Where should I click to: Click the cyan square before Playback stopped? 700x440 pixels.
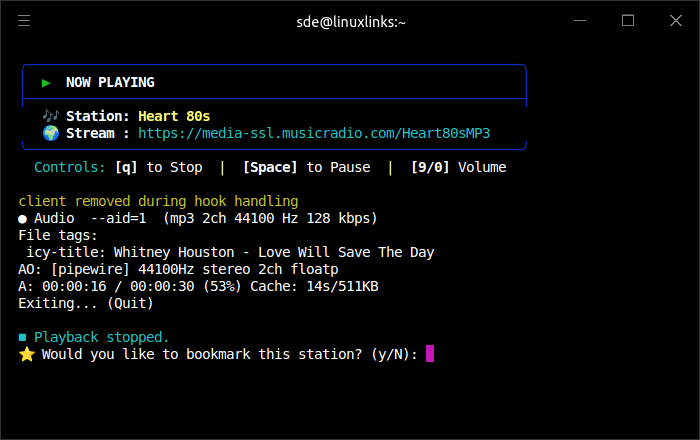click(x=23, y=337)
